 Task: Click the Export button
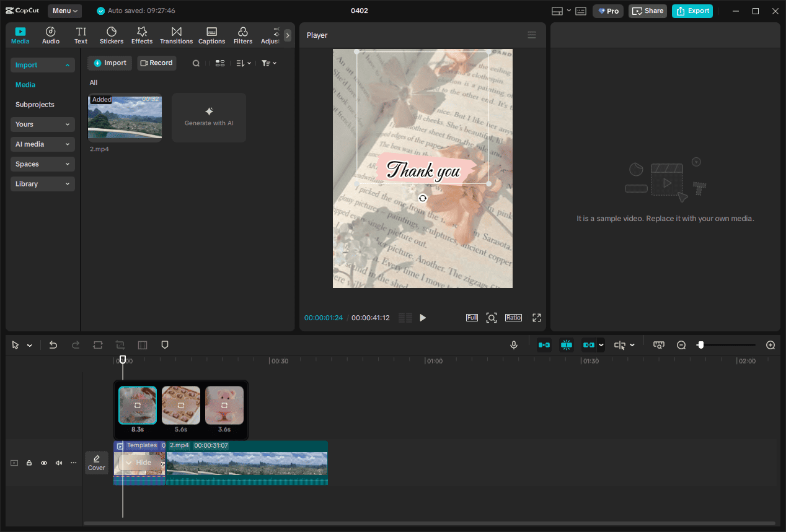(x=692, y=11)
